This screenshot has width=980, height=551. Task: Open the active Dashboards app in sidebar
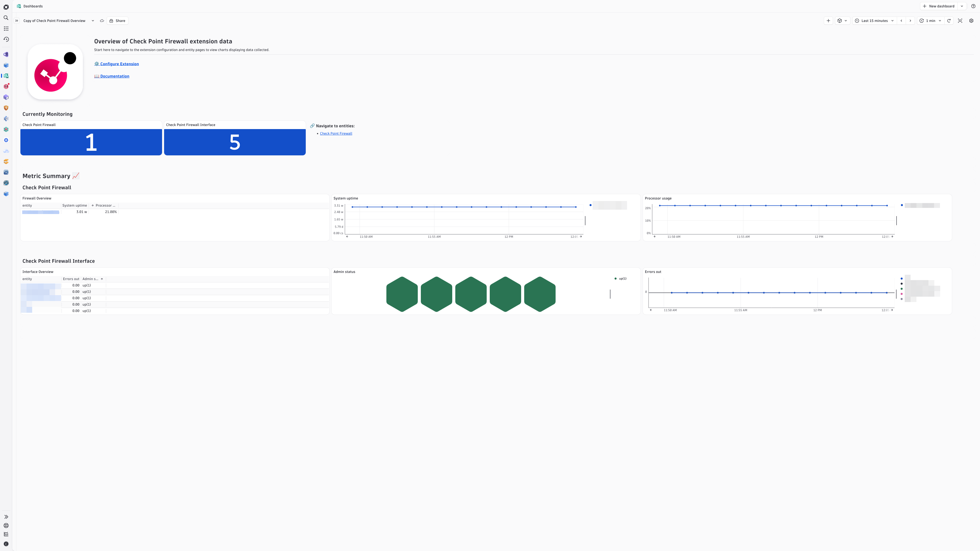pos(6,76)
